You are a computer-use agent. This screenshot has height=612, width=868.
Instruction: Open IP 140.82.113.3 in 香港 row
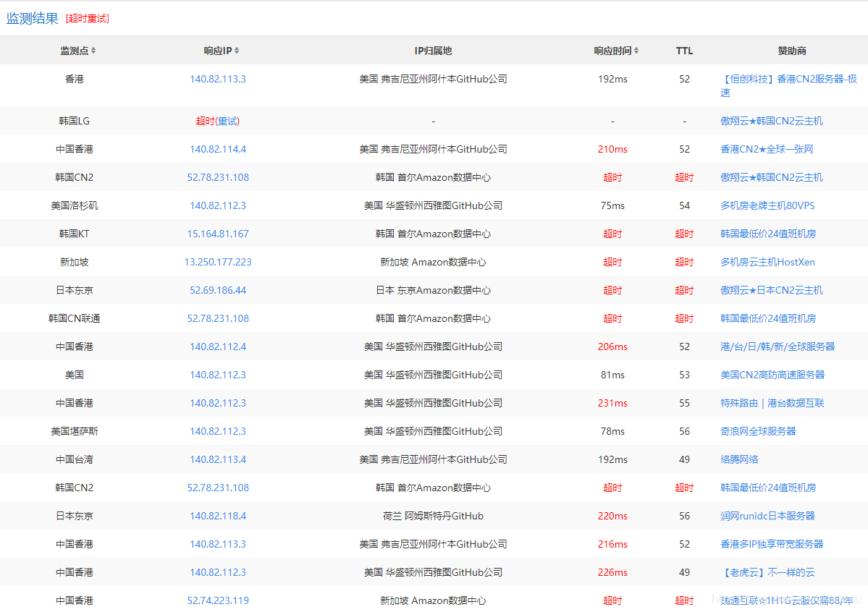[x=218, y=79]
